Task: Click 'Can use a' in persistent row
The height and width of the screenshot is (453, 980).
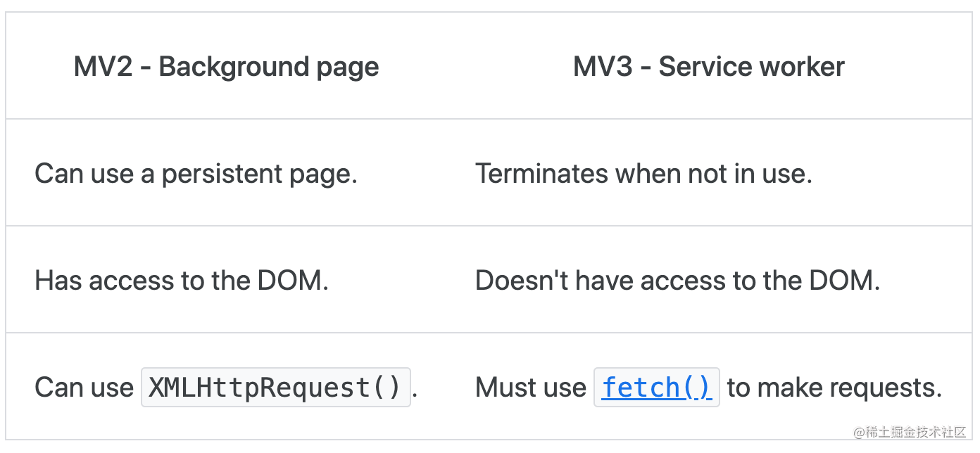Action: click(x=94, y=174)
